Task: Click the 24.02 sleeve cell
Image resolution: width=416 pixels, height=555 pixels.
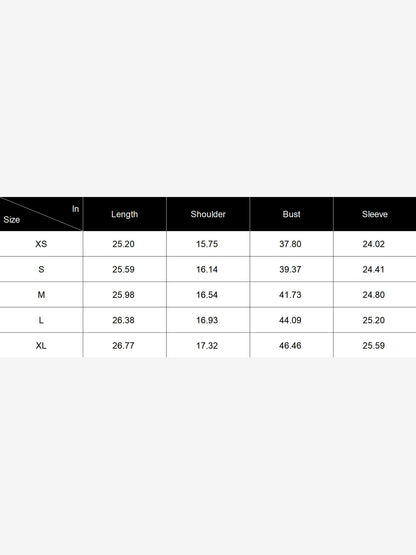Action: click(374, 244)
